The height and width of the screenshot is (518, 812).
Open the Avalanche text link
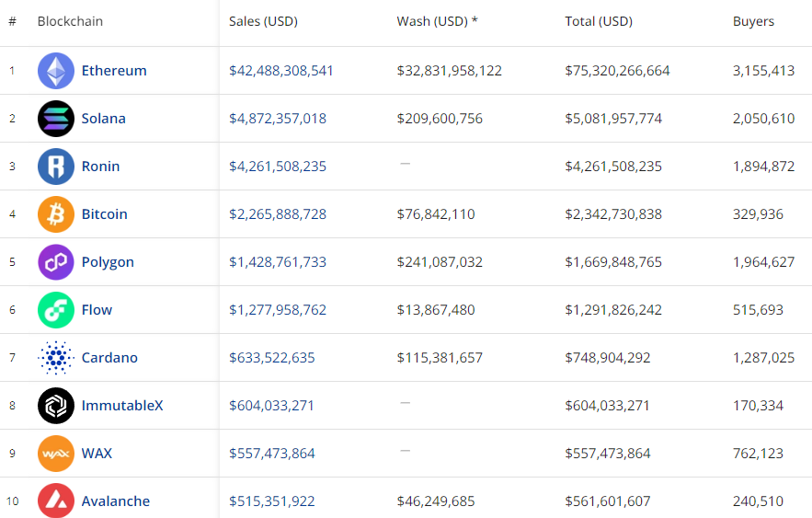coord(115,501)
